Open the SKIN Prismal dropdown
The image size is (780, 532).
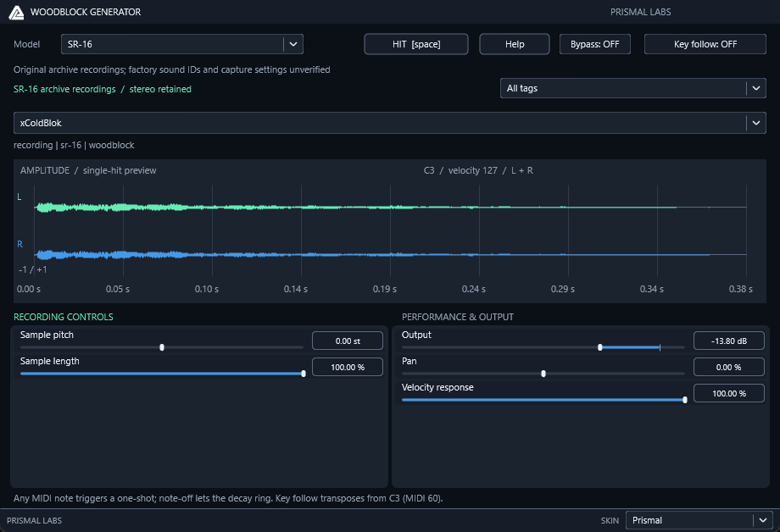tap(699, 521)
